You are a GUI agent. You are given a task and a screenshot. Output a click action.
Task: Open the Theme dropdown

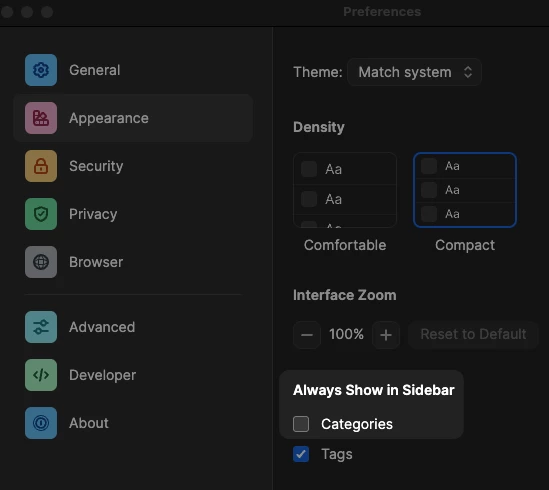tap(414, 72)
